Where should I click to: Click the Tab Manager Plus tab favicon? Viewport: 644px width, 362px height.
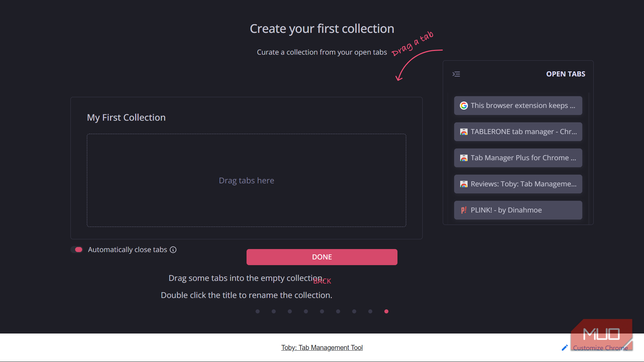[x=464, y=158]
